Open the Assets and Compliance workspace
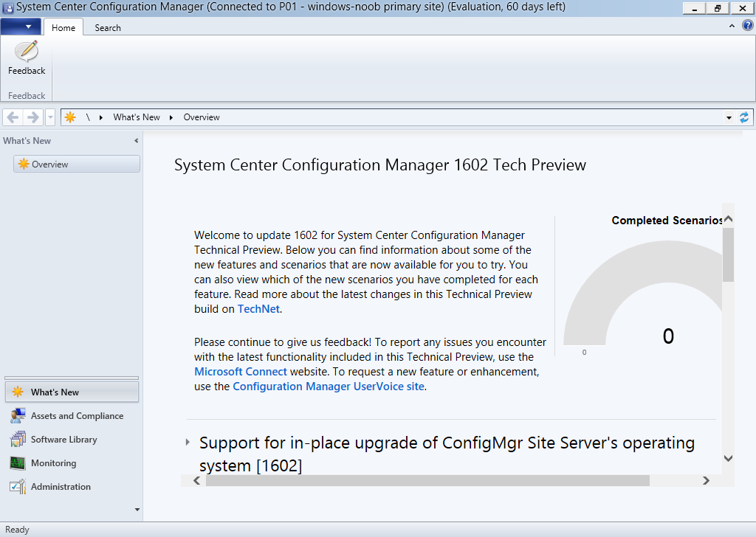The width and height of the screenshot is (756, 537). (72, 415)
